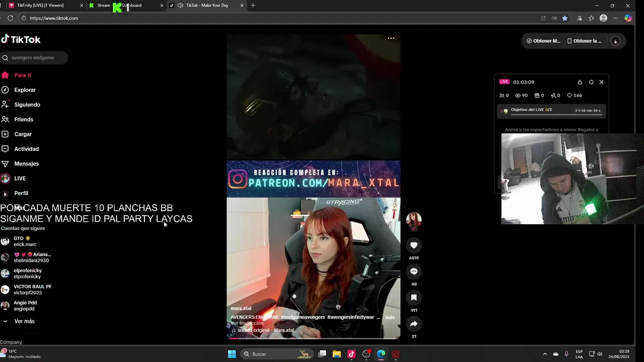This screenshot has height=362, width=644.
Task: Open the GTO erick.marc account
Action: (25, 241)
